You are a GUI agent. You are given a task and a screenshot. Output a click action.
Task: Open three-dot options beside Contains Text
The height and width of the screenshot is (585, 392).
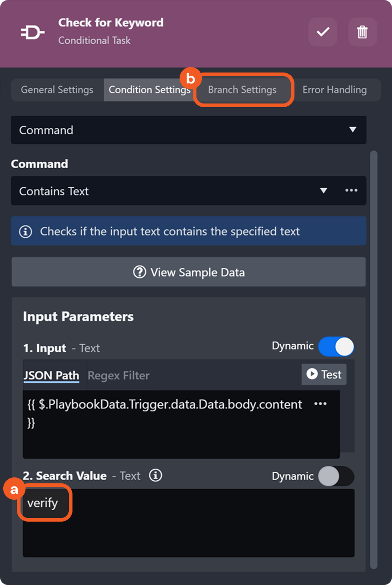pyautogui.click(x=351, y=191)
